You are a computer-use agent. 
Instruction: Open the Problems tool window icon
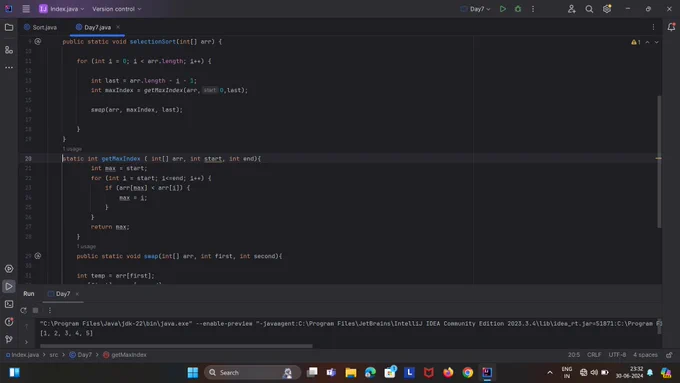coord(9,321)
